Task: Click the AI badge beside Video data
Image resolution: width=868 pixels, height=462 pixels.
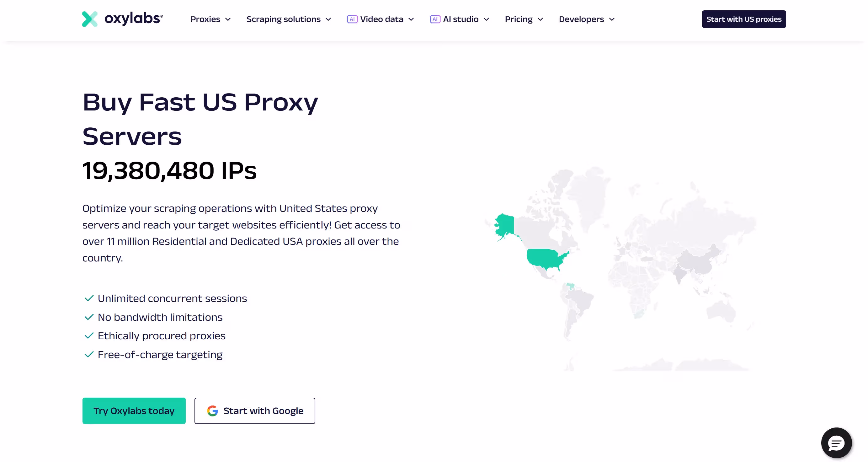Action: coord(352,19)
